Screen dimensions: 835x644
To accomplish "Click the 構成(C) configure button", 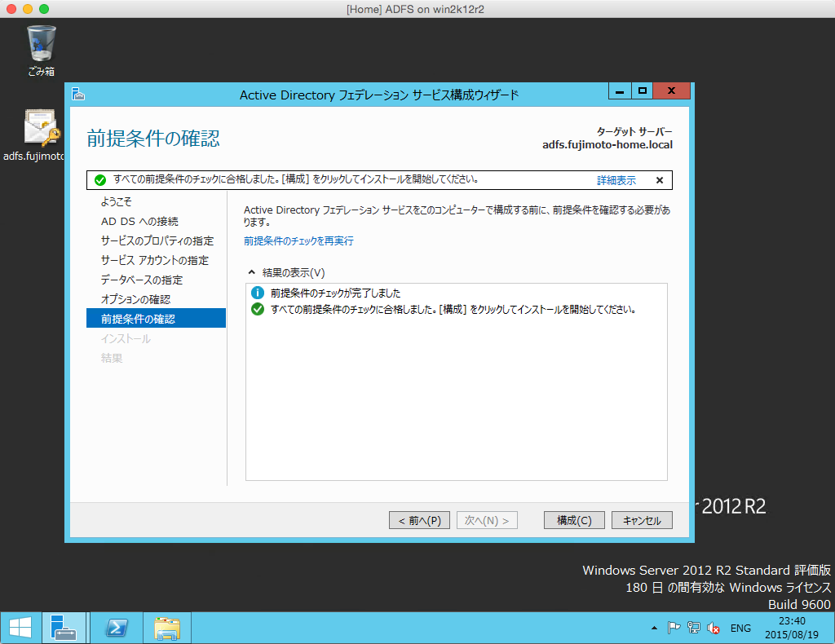I will coord(573,520).
